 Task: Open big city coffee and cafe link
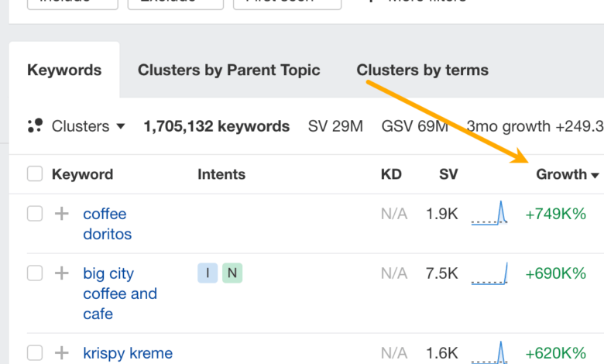[119, 294]
